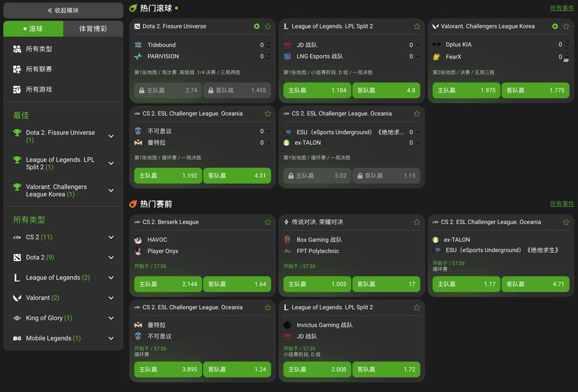
Task: Click the 所有联赛 icon in sidebar
Action: point(17,69)
